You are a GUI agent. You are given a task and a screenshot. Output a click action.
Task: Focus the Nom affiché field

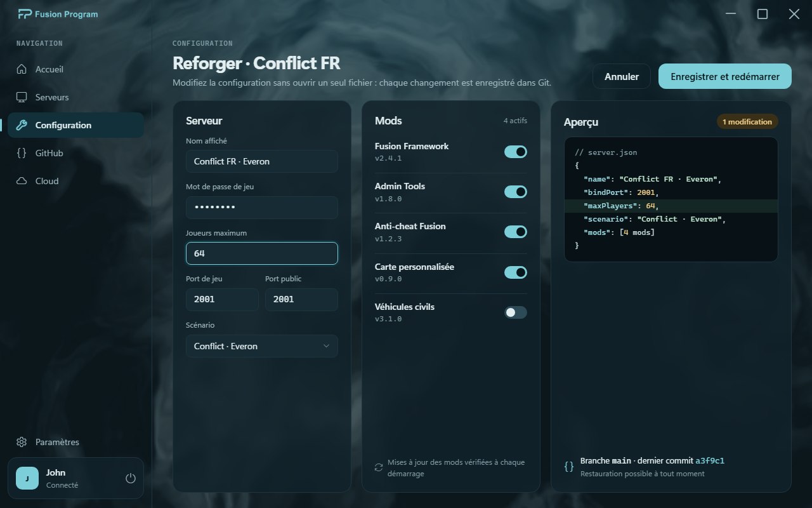click(x=262, y=161)
